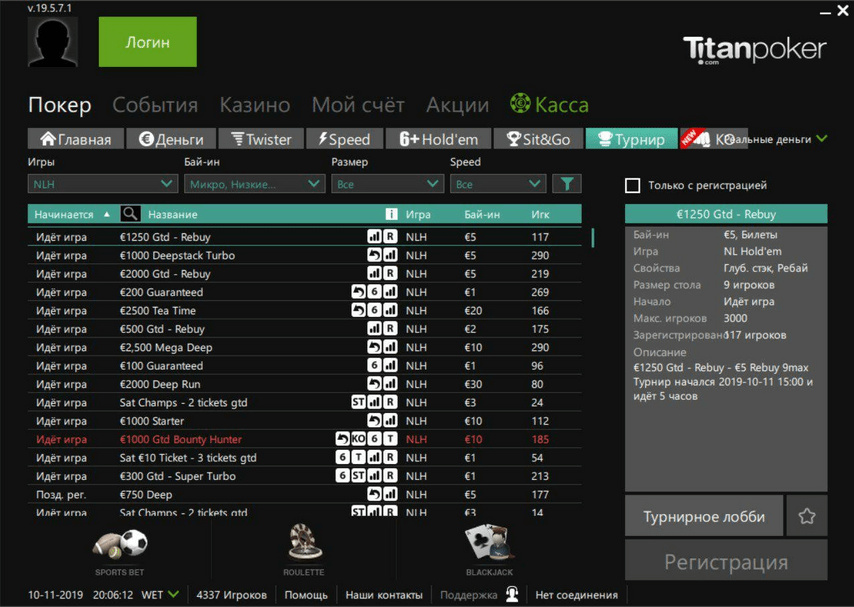The height and width of the screenshot is (607, 854).
Task: Enable Только с регистрацией checkbox
Action: tap(632, 185)
